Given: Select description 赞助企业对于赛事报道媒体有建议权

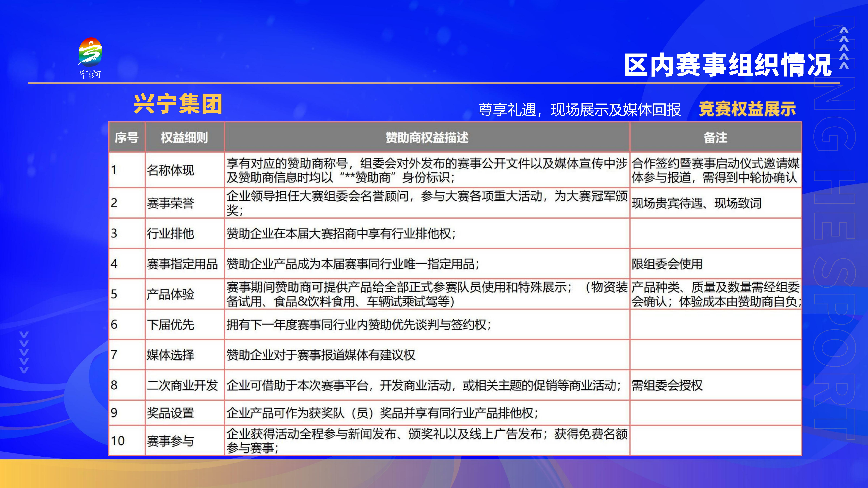Looking at the screenshot, I should tap(427, 355).
